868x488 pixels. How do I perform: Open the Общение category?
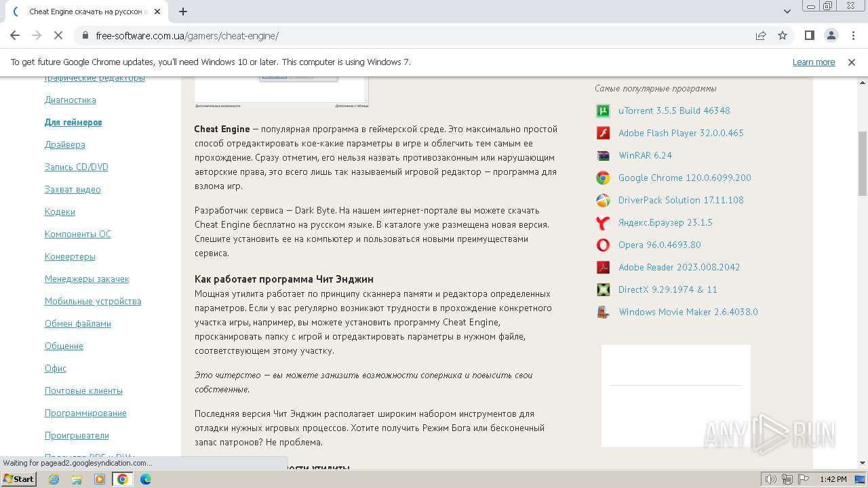click(x=64, y=346)
